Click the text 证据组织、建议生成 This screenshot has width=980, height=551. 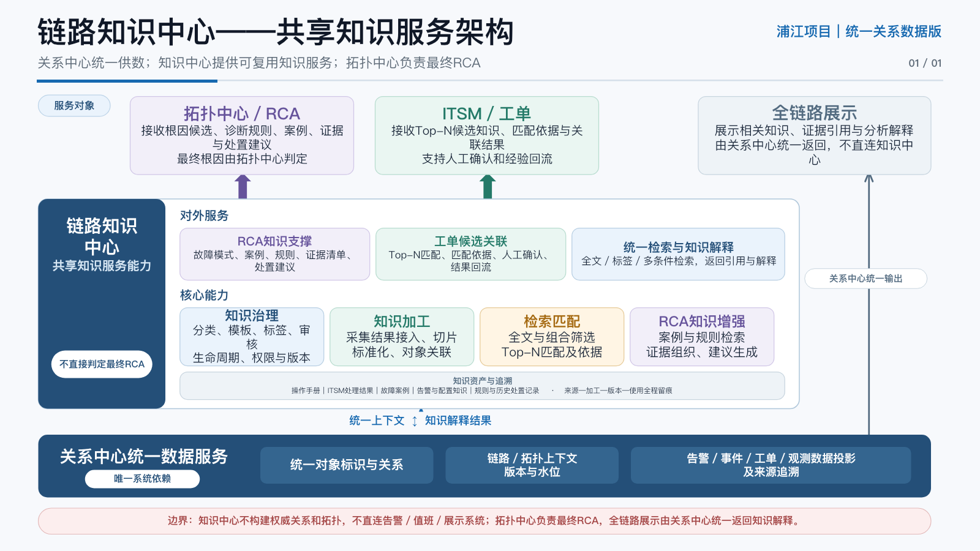tap(702, 352)
